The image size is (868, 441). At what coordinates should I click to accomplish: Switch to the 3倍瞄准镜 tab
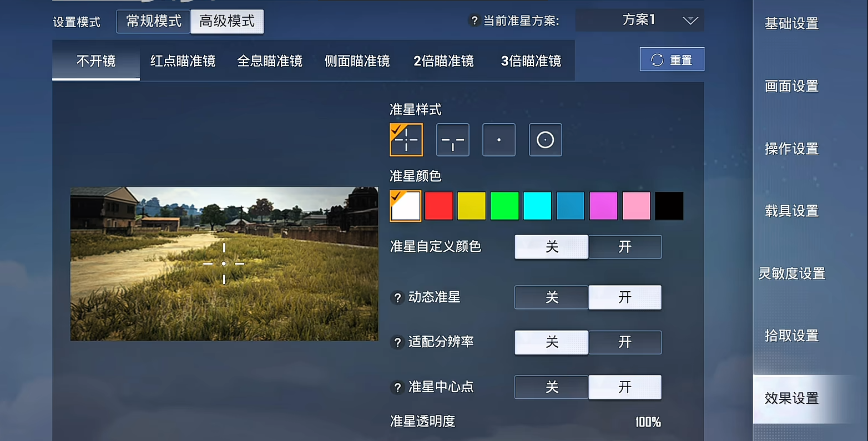click(x=531, y=61)
